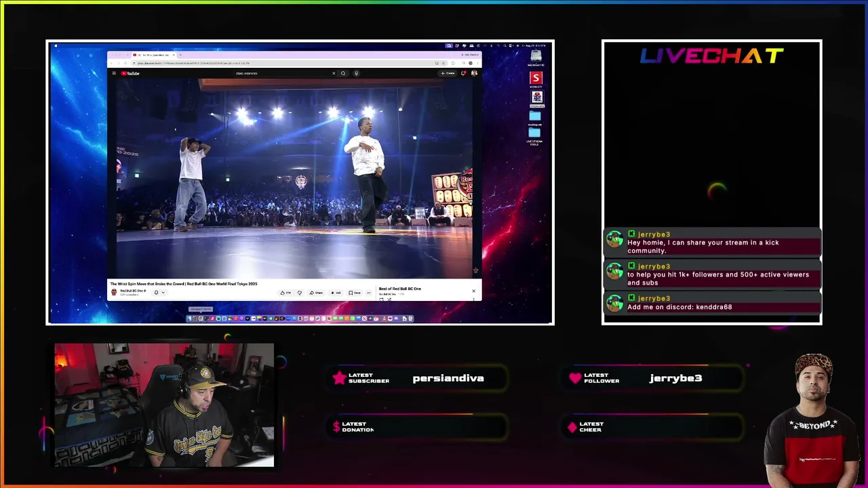Click the dancing video player area

click(x=294, y=178)
